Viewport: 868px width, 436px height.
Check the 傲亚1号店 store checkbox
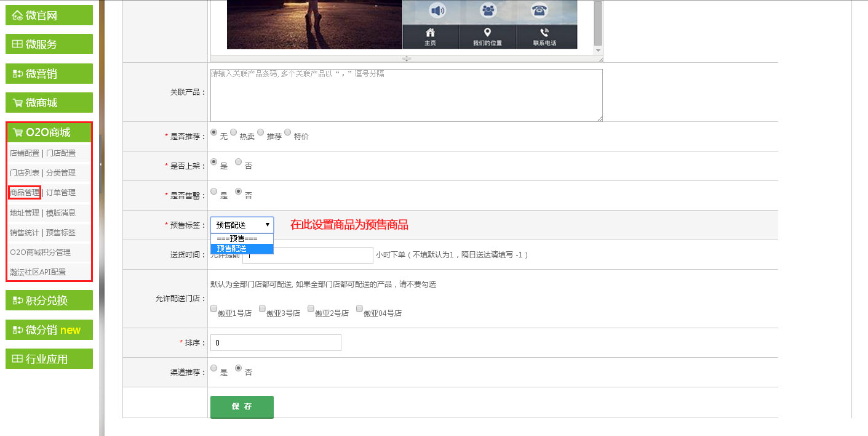(x=213, y=309)
